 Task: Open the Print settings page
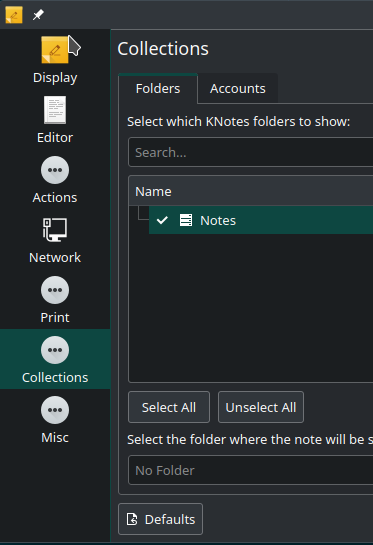coord(55,300)
